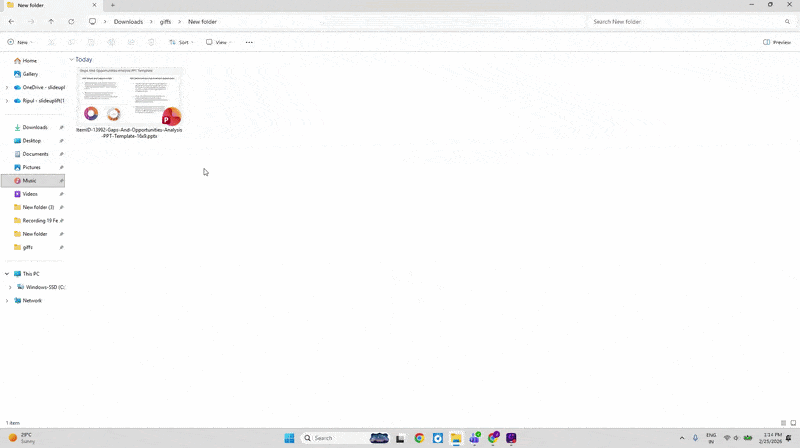Screen dimensions: 800x448
Task: Collapse the This PC tree node
Action: pos(7,274)
